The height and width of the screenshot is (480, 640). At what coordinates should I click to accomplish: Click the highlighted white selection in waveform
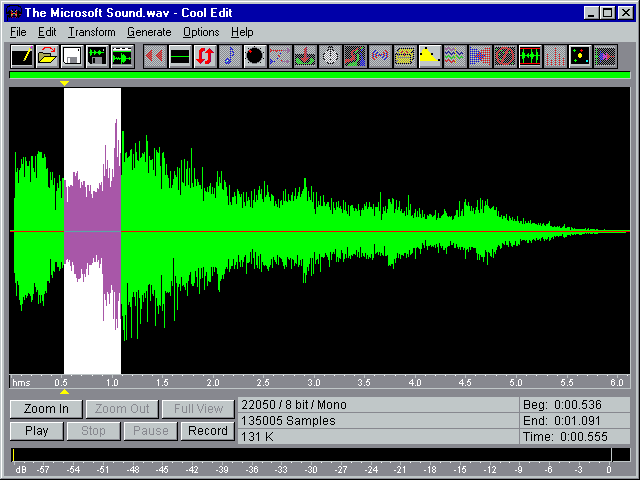[x=92, y=231]
